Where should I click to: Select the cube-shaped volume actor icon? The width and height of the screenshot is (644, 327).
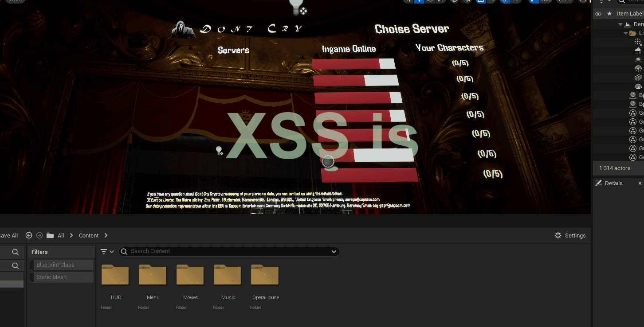[x=638, y=78]
